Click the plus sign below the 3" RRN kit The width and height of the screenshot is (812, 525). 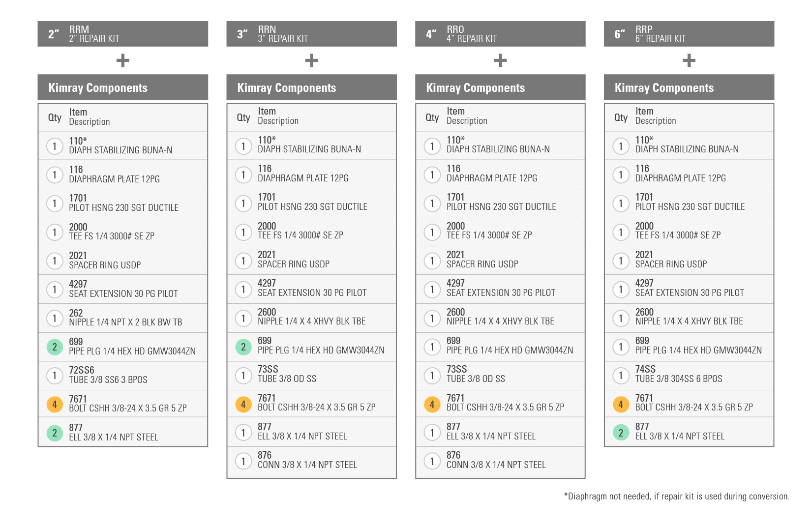[x=311, y=61]
